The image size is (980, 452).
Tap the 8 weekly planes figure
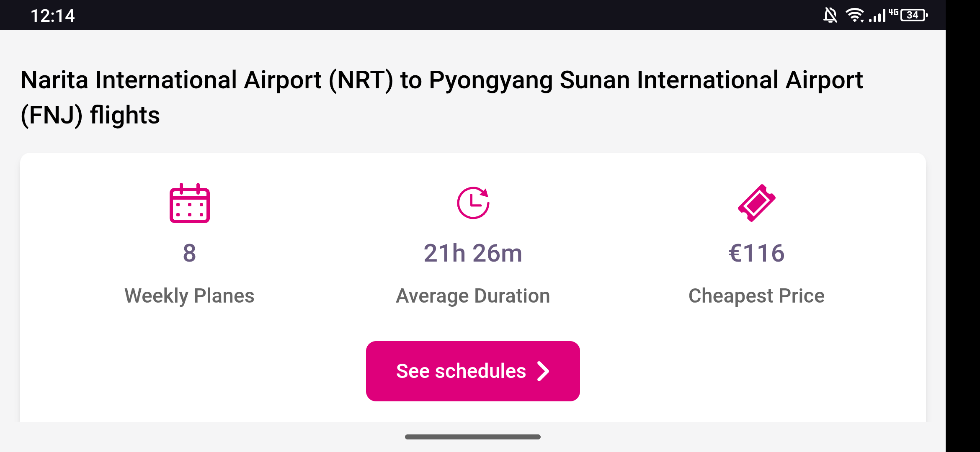tap(189, 253)
